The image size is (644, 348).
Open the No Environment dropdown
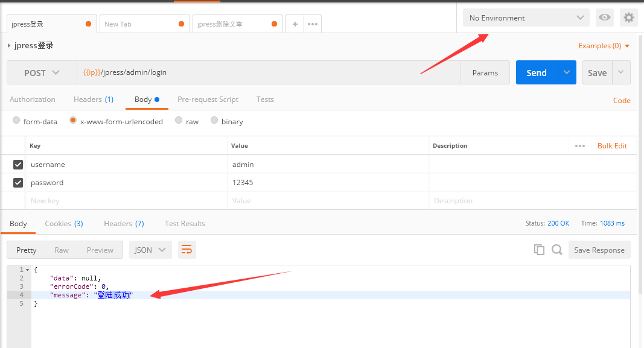(526, 17)
